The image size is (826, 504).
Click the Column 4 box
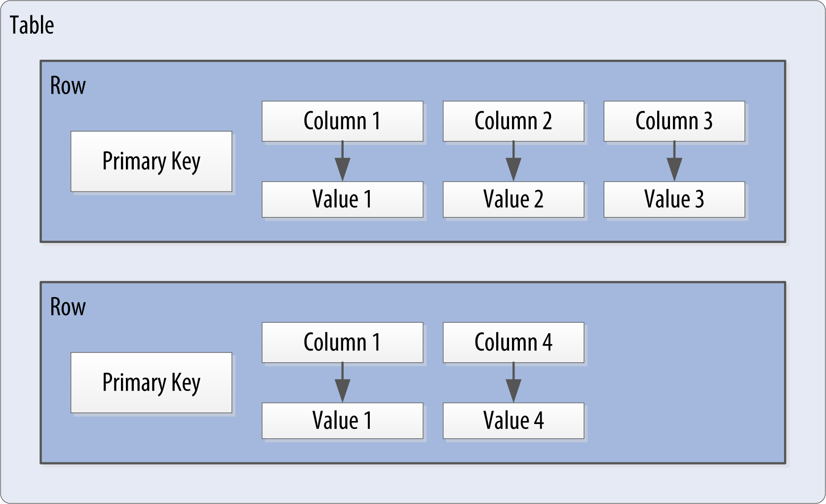click(x=513, y=343)
